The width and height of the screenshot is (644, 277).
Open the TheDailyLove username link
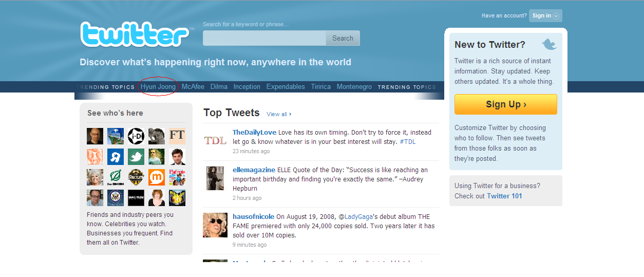coord(254,132)
